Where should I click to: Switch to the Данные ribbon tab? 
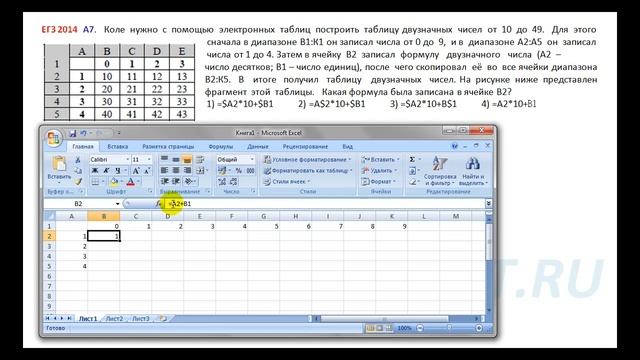click(258, 147)
